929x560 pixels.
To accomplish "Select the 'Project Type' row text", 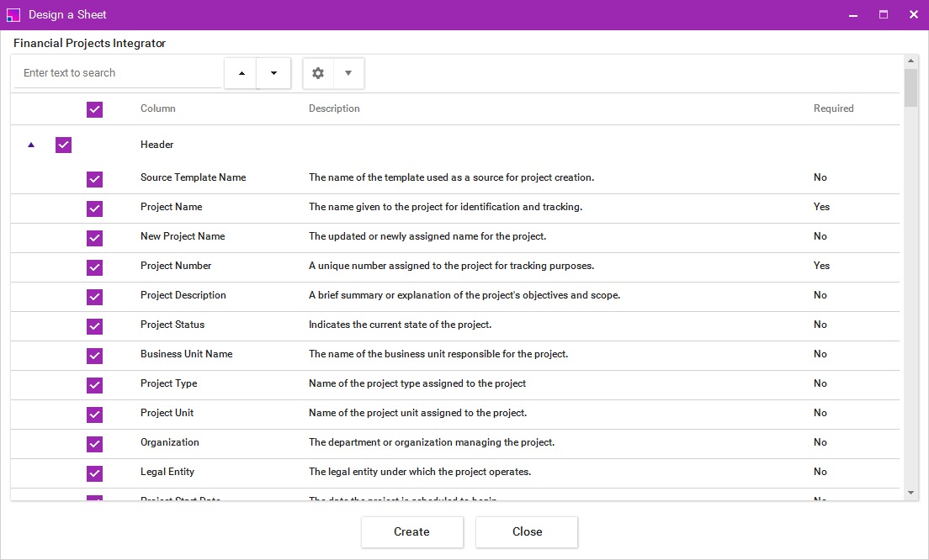I will pyautogui.click(x=169, y=383).
